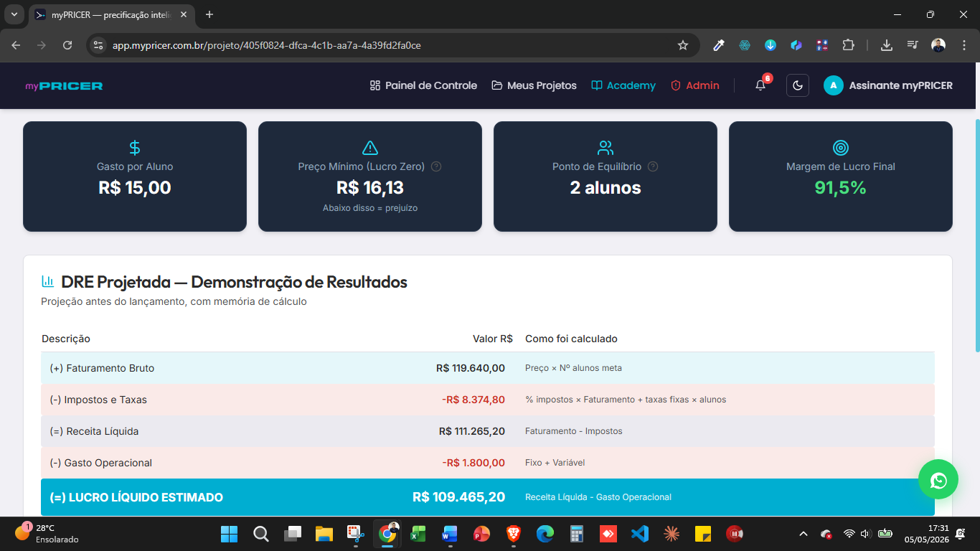The width and height of the screenshot is (980, 551).
Task: Click the 'Como foi calculado' column header
Action: tap(571, 339)
